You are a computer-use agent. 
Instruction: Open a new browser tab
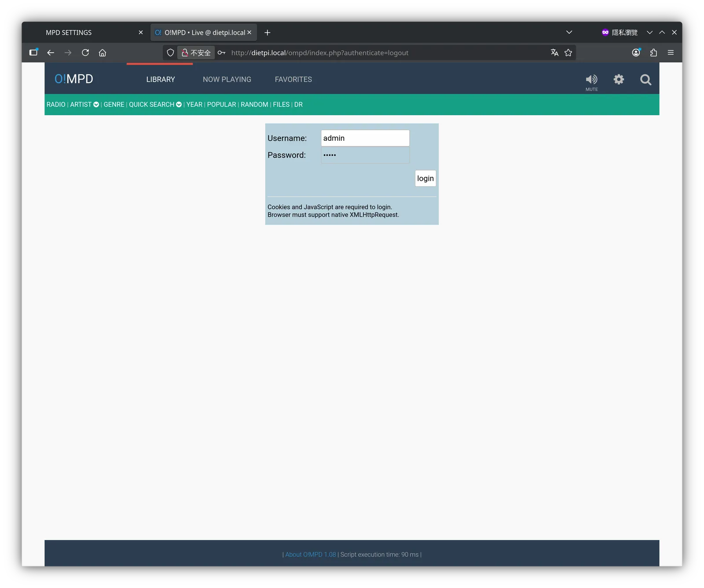pos(267,33)
